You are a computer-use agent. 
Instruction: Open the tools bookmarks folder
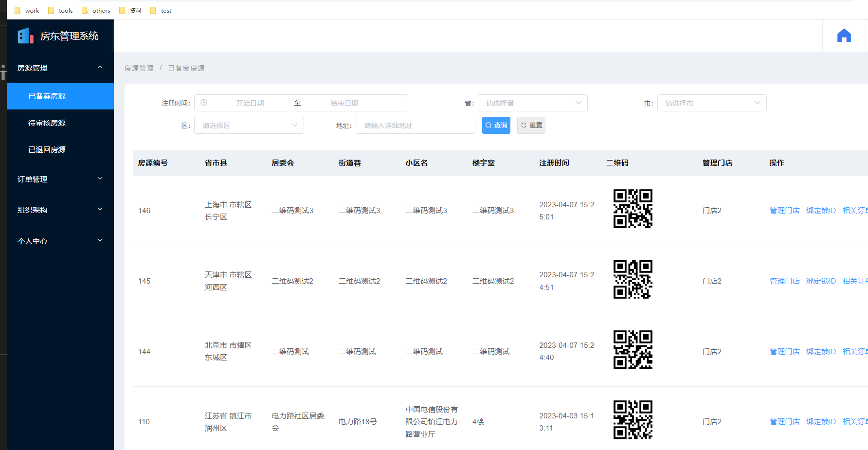(x=60, y=10)
